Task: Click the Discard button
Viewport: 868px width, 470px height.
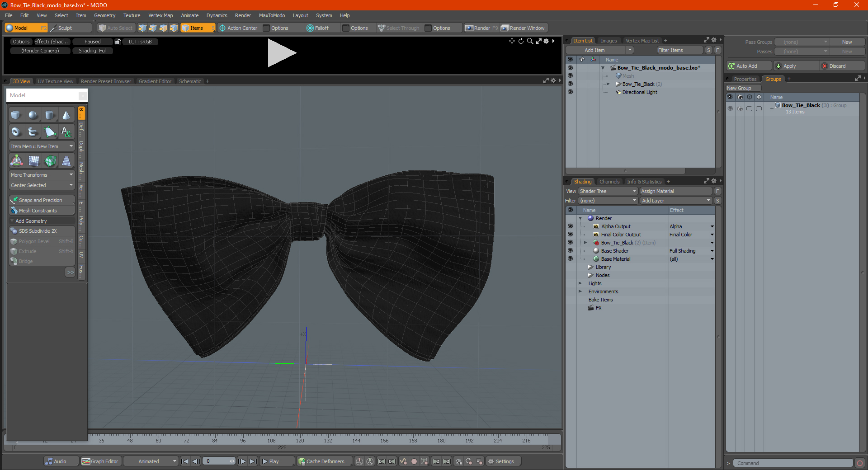Action: 841,66
